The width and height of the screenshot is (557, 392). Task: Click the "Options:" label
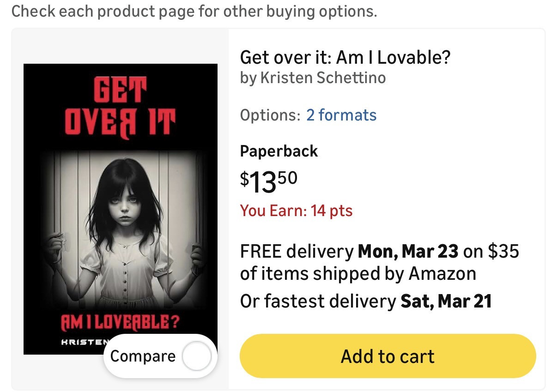click(x=270, y=115)
